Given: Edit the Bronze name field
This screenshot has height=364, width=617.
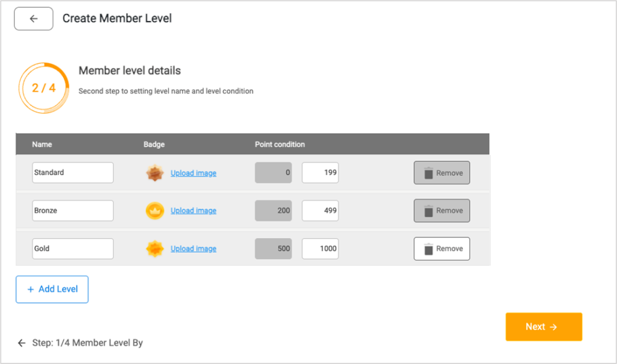Looking at the screenshot, I should point(73,210).
